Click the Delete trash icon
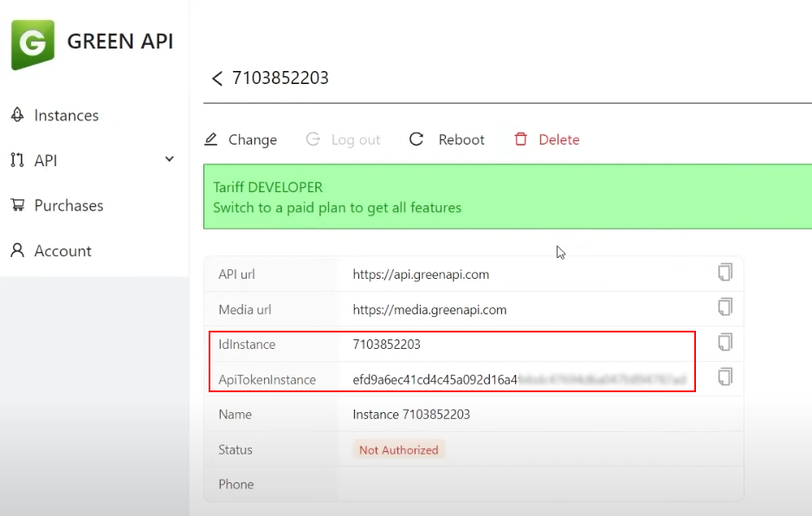Viewport: 812px width, 516px height. coord(521,139)
